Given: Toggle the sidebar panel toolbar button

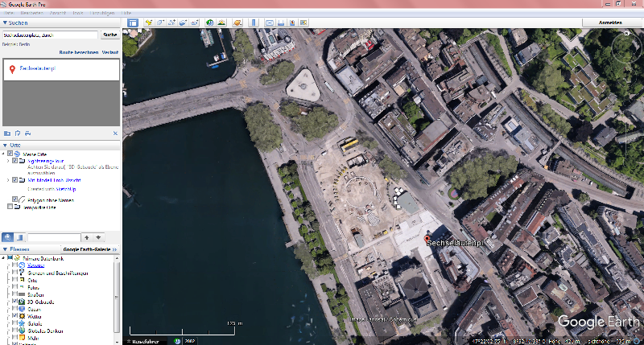Looking at the screenshot, I should (x=133, y=23).
